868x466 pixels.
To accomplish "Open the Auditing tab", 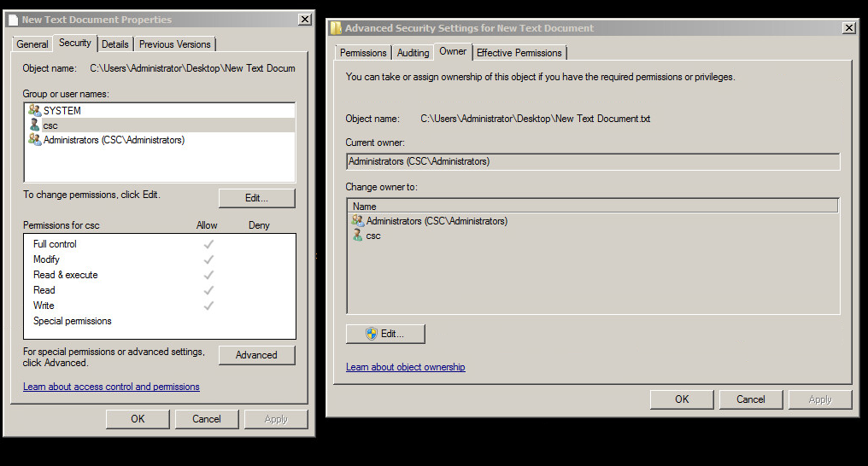I will 413,53.
